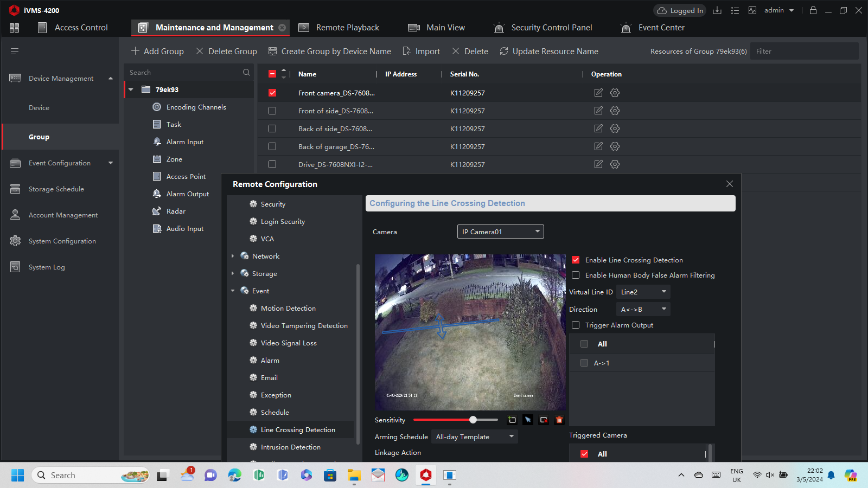868x488 pixels.
Task: Disable Enable Line Crossing Detection checkbox
Action: 576,260
